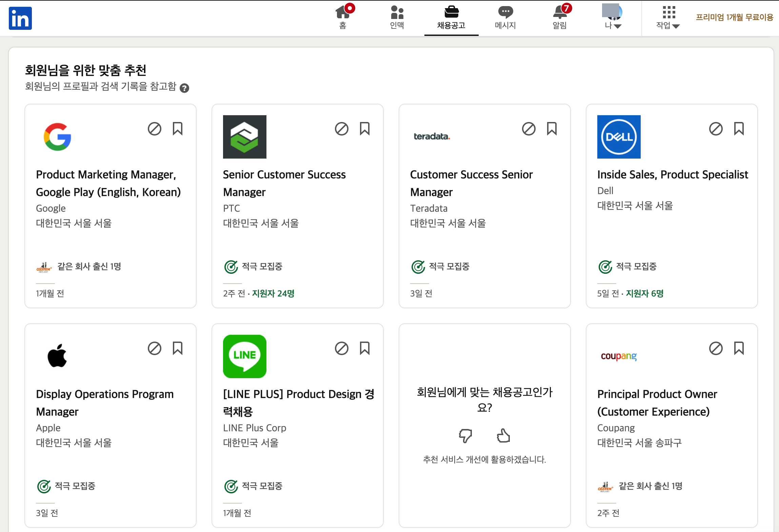Viewport: 779px width, 532px height.
Task: Dismiss the LINE Plus job card
Action: coord(342,348)
